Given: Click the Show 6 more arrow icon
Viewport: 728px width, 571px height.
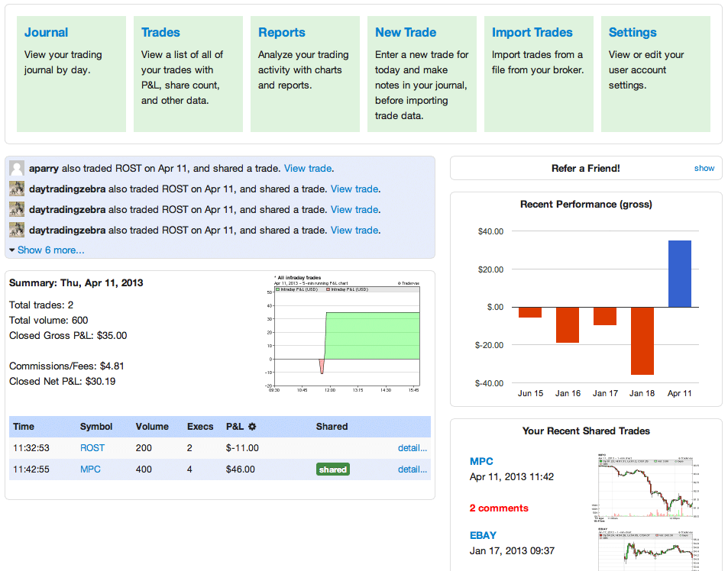Looking at the screenshot, I should (12, 250).
